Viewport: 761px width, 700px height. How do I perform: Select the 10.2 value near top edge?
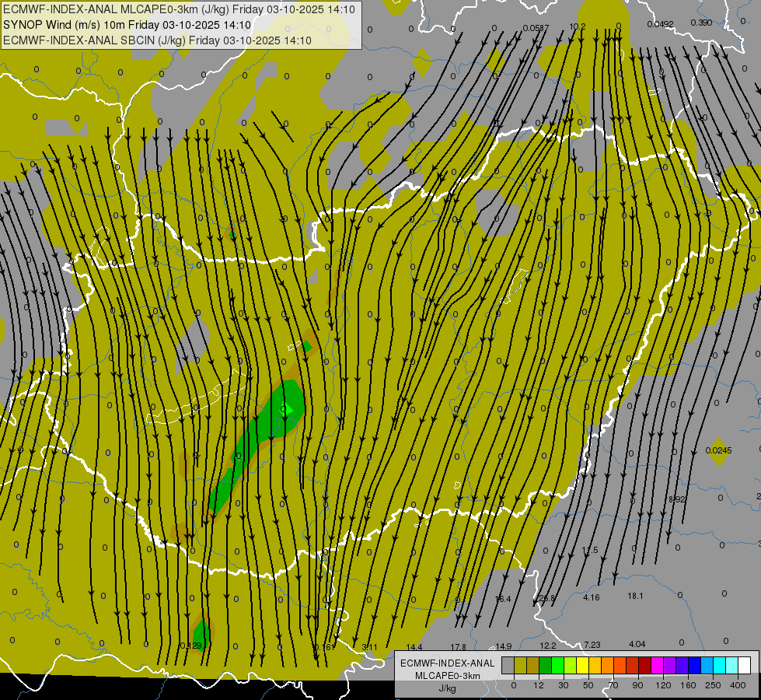[x=577, y=26]
